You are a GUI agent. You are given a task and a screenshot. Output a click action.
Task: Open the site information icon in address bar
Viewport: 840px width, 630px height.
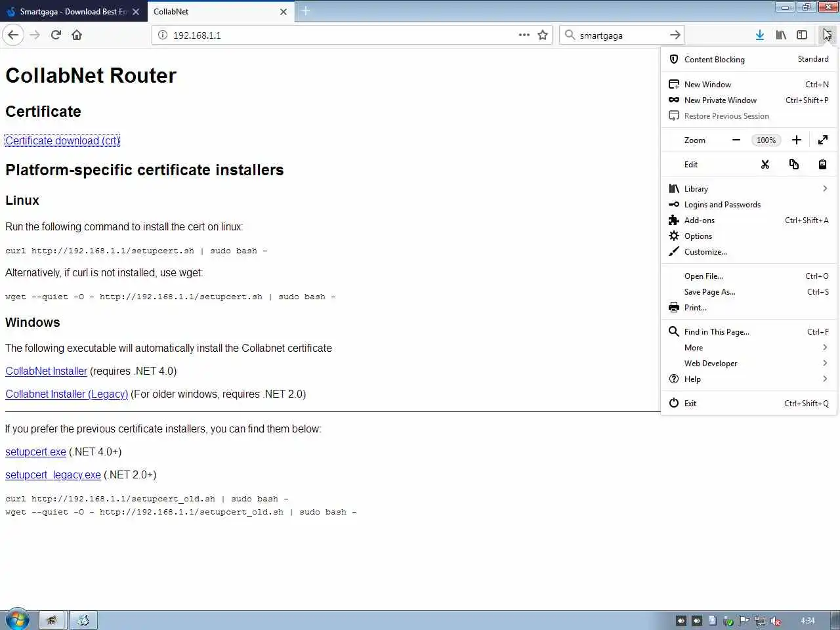[163, 35]
